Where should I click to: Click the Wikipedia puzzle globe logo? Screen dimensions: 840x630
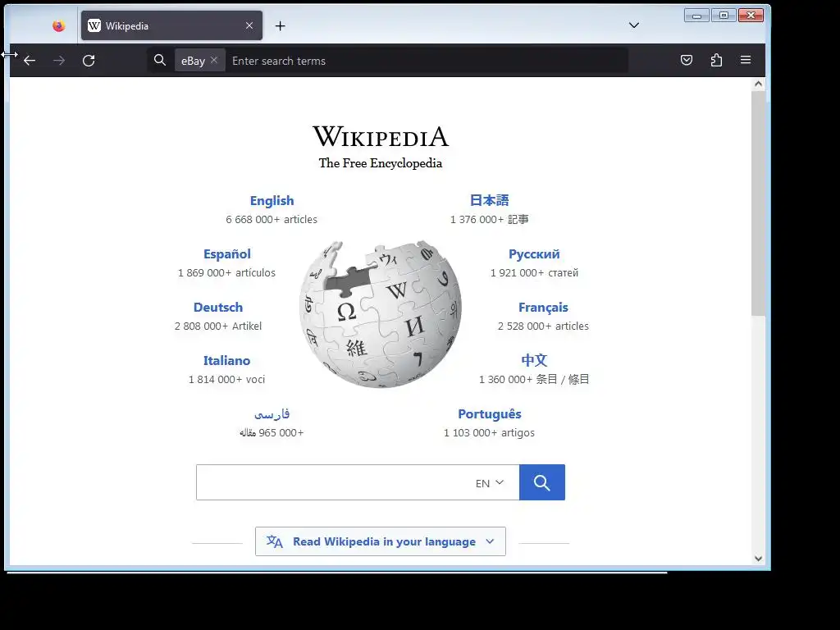click(381, 314)
